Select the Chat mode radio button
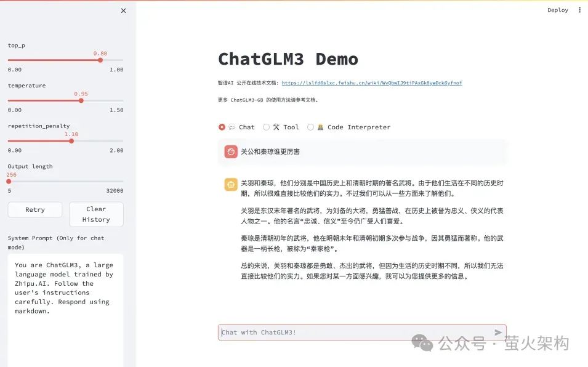Screen dimensions: 588x367 click(222, 127)
